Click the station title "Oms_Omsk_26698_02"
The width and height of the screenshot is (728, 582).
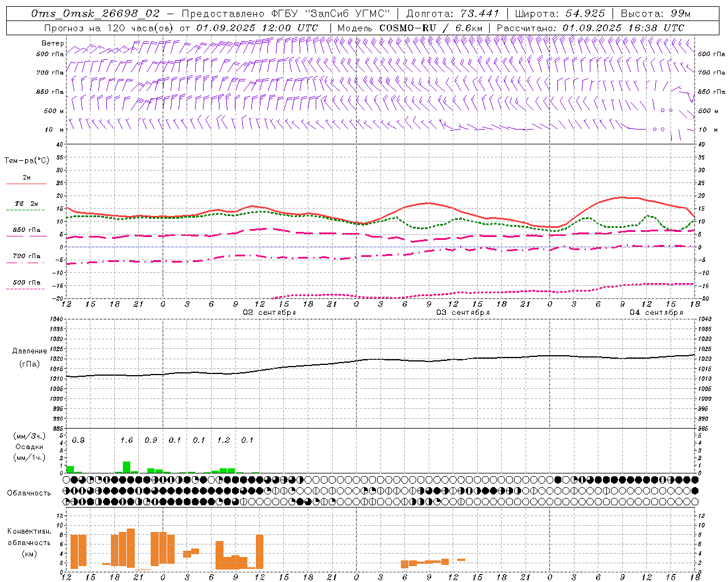pyautogui.click(x=96, y=14)
